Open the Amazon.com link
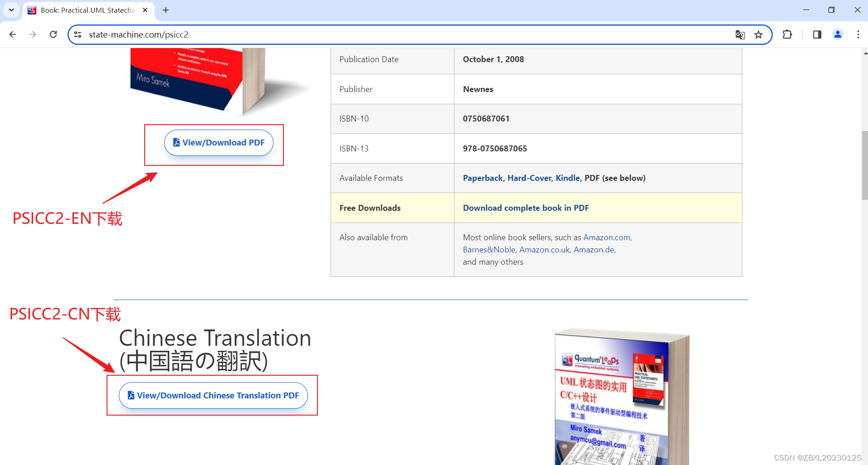Screen dimensions: 868x465 coord(607,237)
